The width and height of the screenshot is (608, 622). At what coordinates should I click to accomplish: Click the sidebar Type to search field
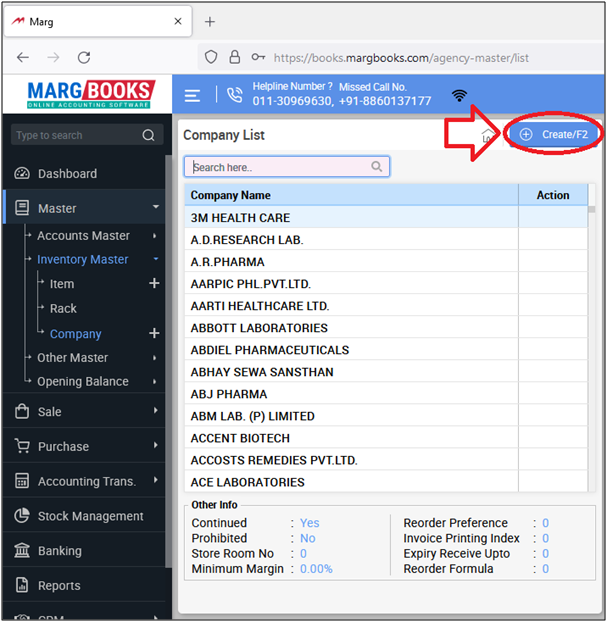pyautogui.click(x=87, y=135)
